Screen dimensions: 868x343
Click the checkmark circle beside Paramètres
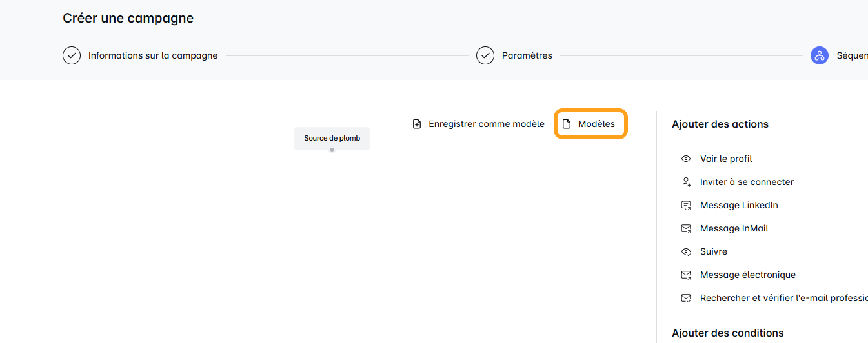tap(485, 55)
